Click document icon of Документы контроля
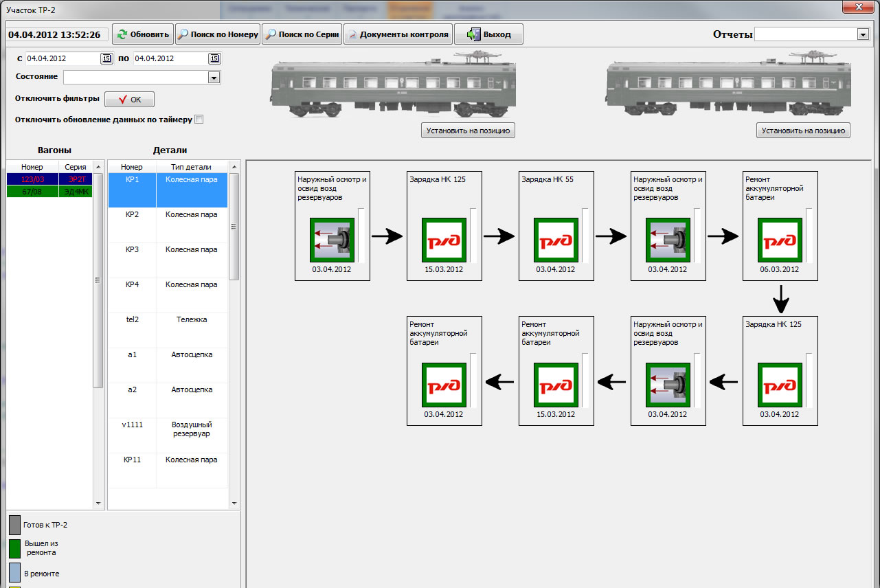 click(352, 34)
